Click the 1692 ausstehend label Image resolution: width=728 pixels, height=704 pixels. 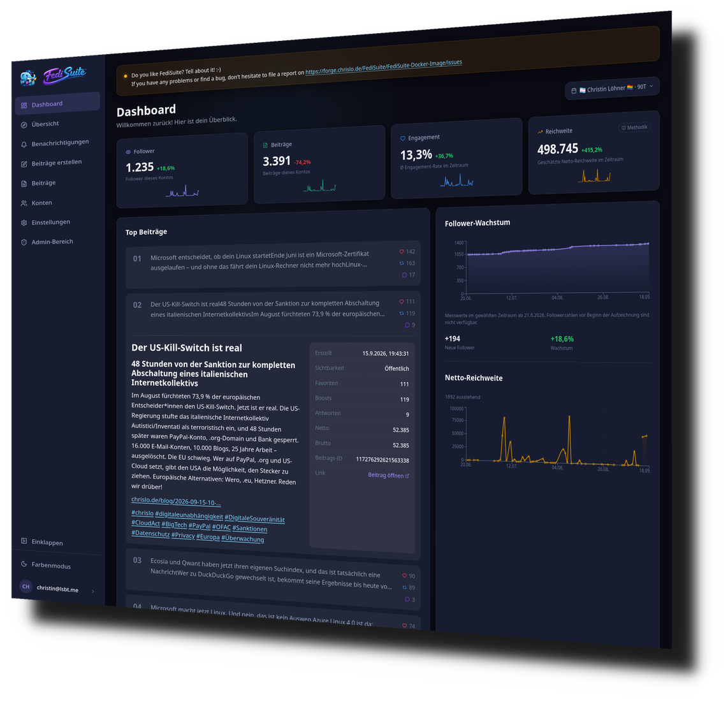coord(462,397)
